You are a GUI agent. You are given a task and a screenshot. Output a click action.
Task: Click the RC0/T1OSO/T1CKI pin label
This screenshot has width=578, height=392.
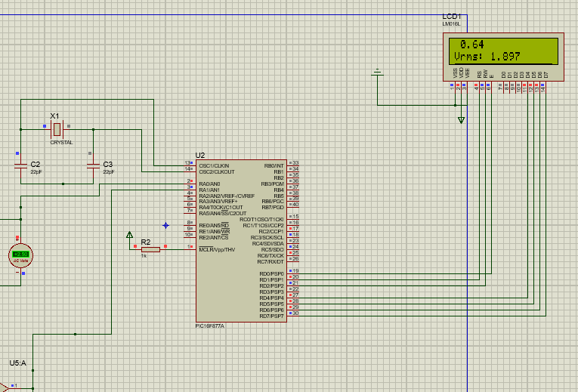(x=261, y=220)
